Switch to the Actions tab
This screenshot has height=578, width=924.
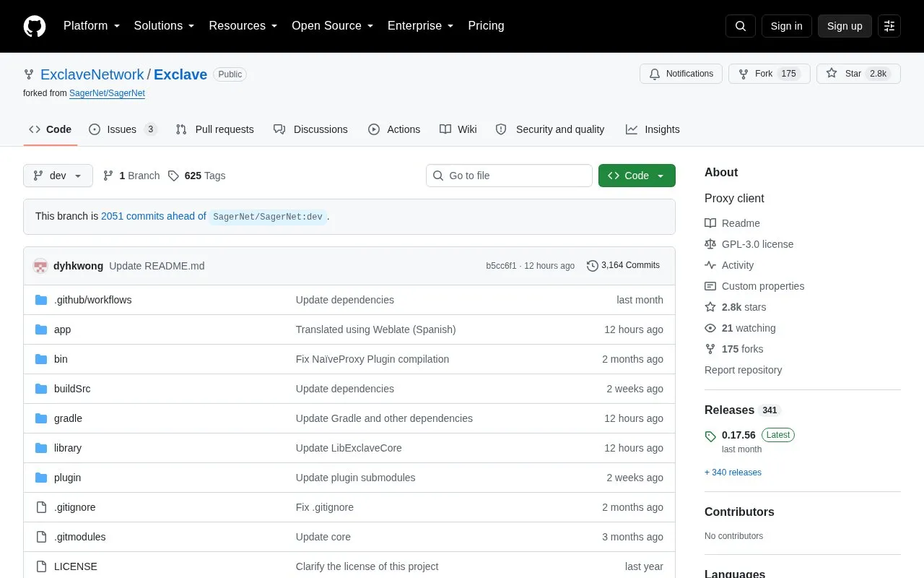point(394,129)
